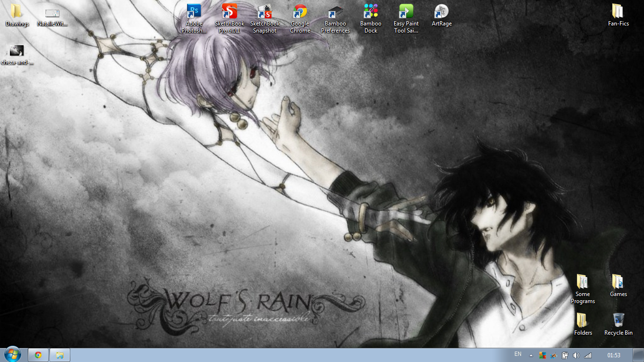
Task: Open the volume speaker icon in tray
Action: [x=576, y=355]
